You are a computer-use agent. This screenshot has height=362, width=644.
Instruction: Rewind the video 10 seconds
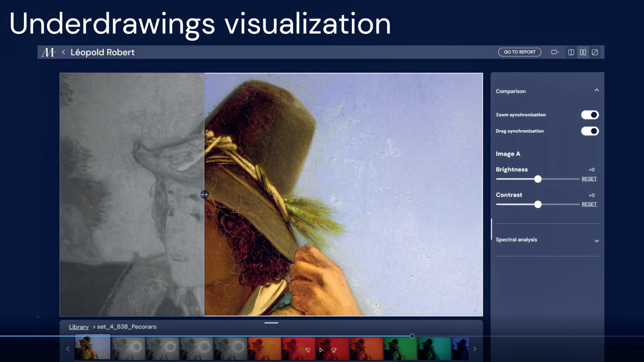pos(308,350)
